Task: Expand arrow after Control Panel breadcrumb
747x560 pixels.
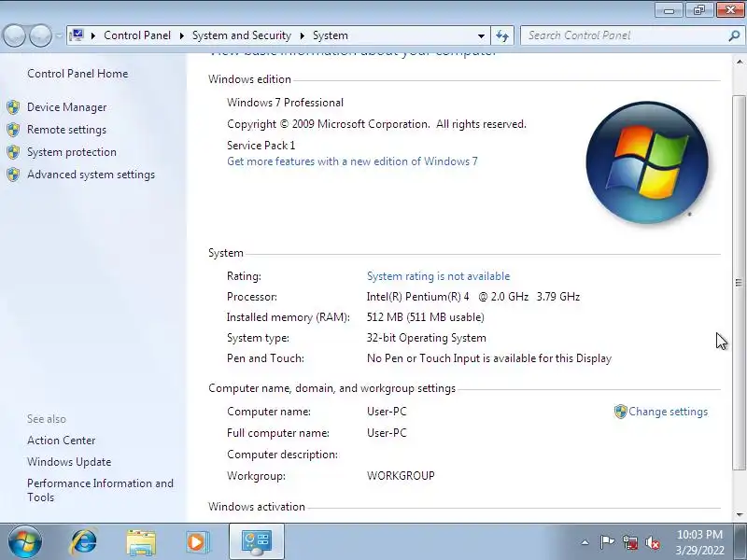Action: [181, 35]
